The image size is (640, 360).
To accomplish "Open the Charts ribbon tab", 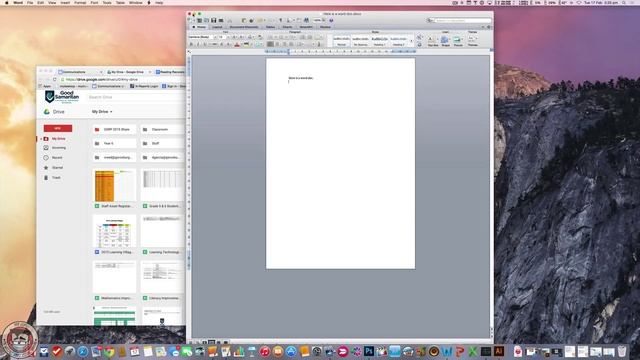I will (x=287, y=27).
